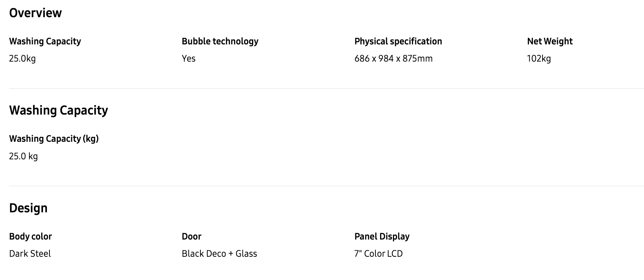Image resolution: width=644 pixels, height=280 pixels.
Task: Click the Dark Steel color value
Action: pyautogui.click(x=30, y=254)
